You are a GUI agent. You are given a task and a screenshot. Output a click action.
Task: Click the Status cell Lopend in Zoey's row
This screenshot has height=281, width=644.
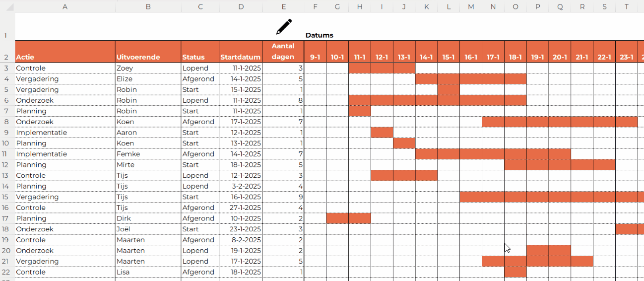200,68
